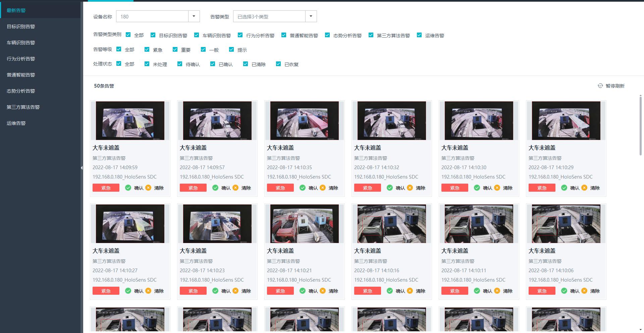Toggle 提示 alarm level checkbox
The width and height of the screenshot is (644, 333).
tap(231, 49)
